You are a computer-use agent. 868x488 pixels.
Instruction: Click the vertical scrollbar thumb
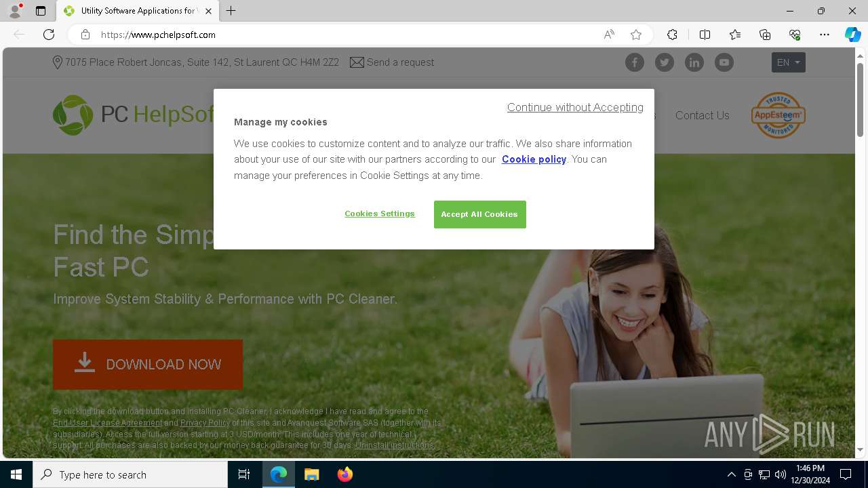pyautogui.click(x=861, y=99)
